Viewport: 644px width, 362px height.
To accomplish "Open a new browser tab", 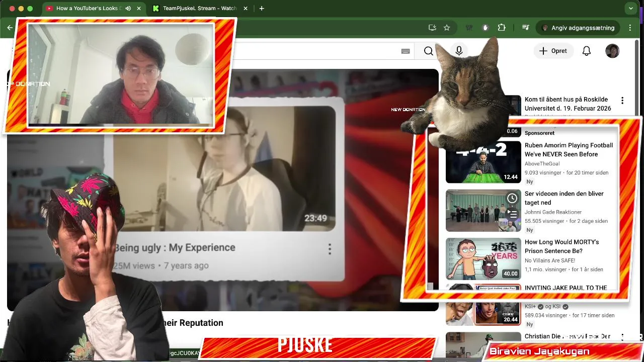I will coord(262,9).
